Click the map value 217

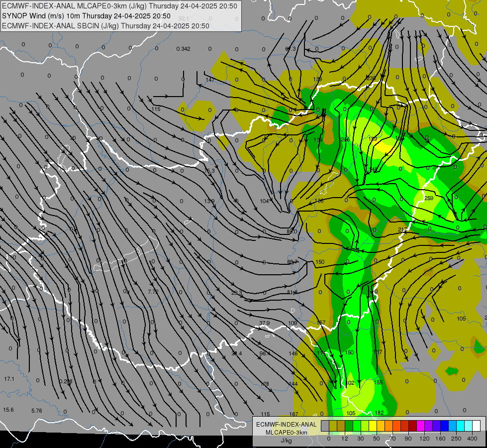(x=402, y=230)
